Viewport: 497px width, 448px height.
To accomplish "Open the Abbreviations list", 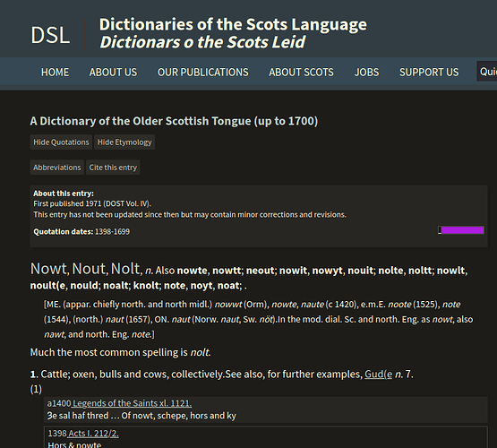I will (57, 168).
